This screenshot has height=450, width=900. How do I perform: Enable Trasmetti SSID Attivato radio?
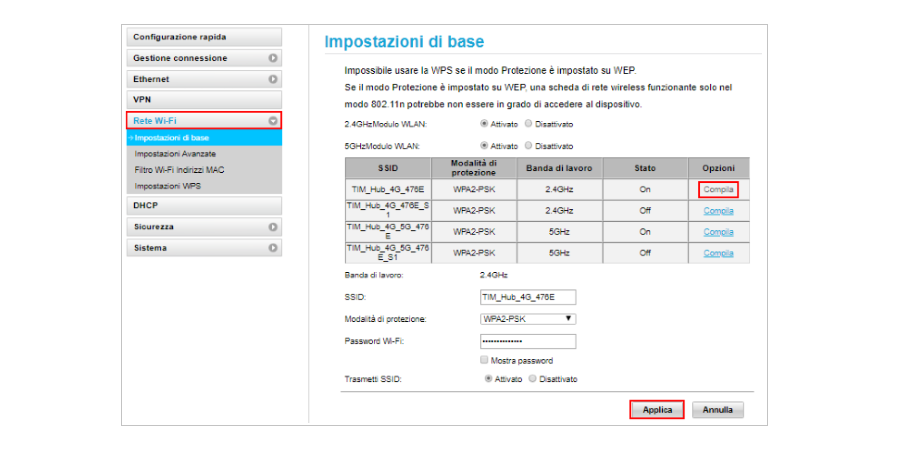pos(488,379)
